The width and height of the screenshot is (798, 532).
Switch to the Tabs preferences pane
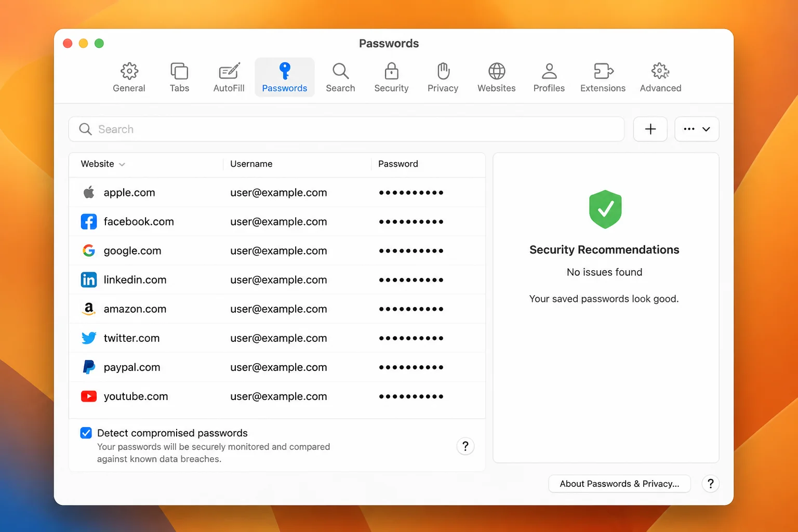click(179, 77)
